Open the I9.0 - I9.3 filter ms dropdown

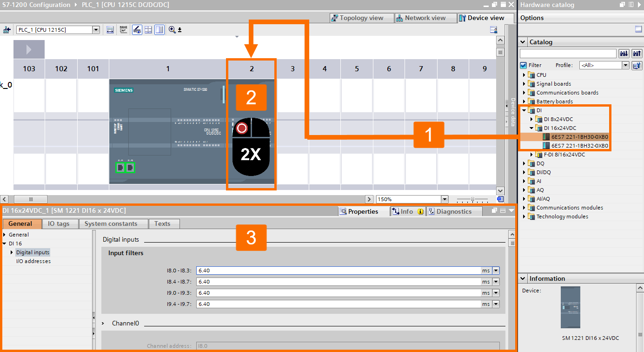click(496, 293)
